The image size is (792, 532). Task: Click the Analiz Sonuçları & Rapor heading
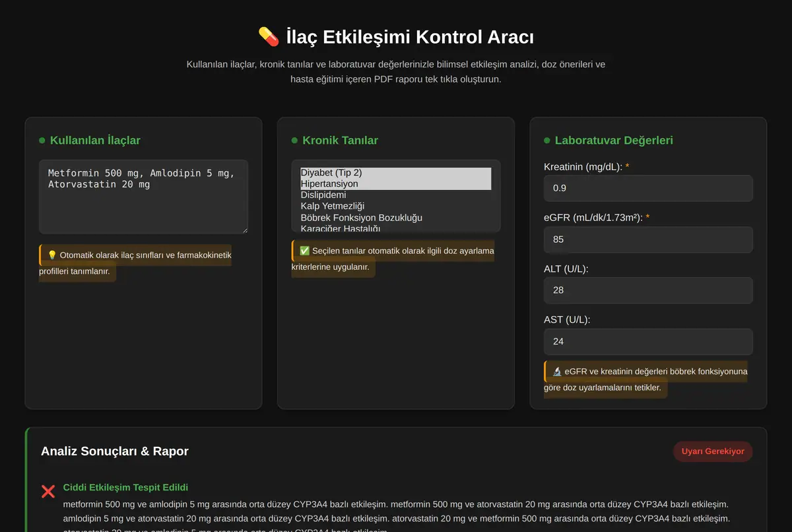(x=115, y=451)
